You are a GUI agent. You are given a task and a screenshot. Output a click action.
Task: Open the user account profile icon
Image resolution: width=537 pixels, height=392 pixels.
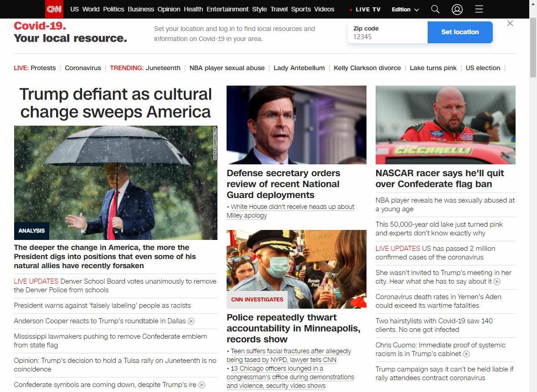tap(457, 9)
